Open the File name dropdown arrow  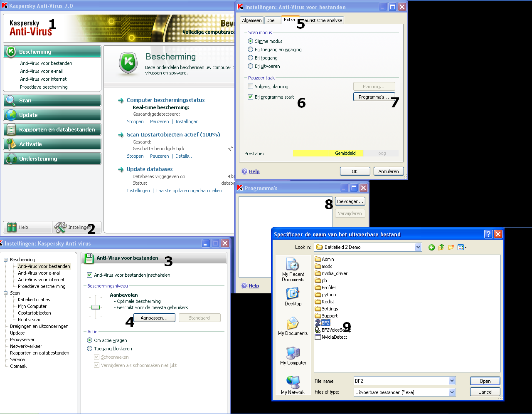[x=452, y=381]
